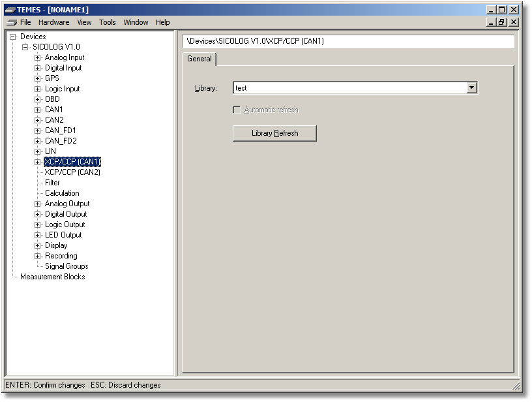
Task: Expand the Logic Input node
Action: pos(38,89)
